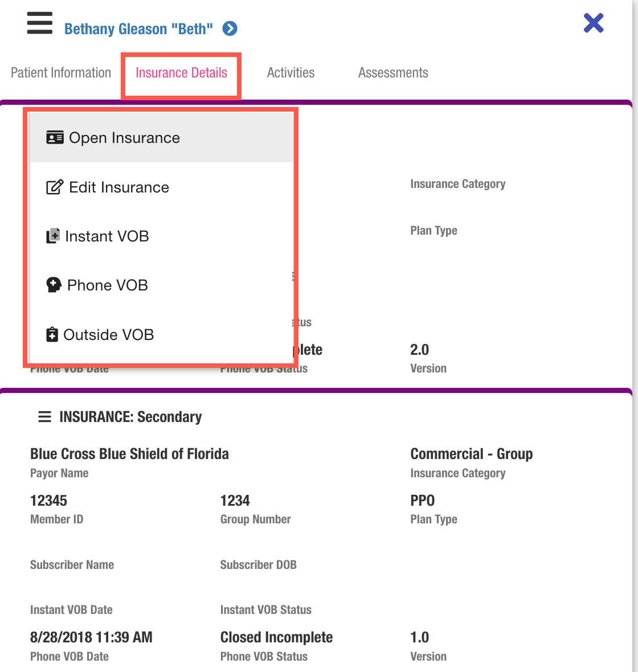638x672 pixels.
Task: Click the Edit Insurance pencil icon
Action: 54,187
